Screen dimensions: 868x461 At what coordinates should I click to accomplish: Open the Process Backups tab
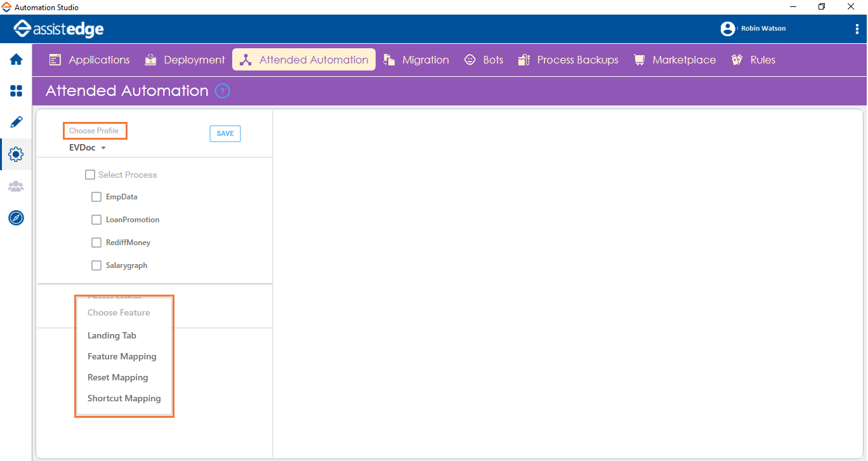coord(568,60)
